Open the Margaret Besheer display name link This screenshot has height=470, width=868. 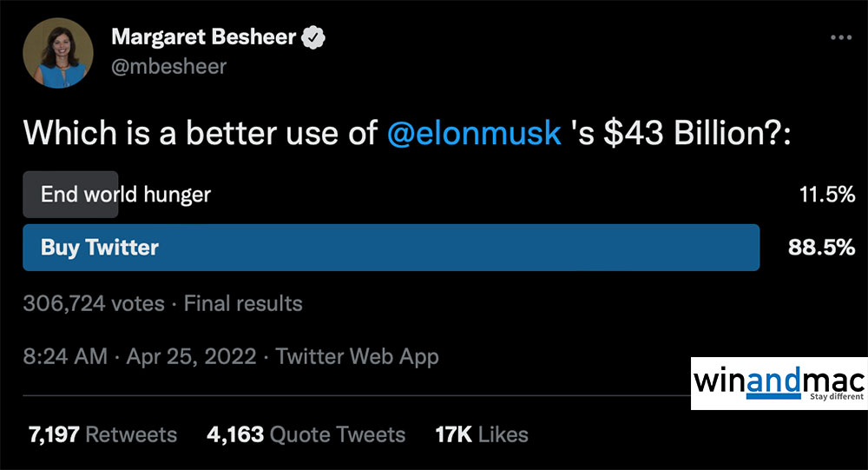click(204, 38)
